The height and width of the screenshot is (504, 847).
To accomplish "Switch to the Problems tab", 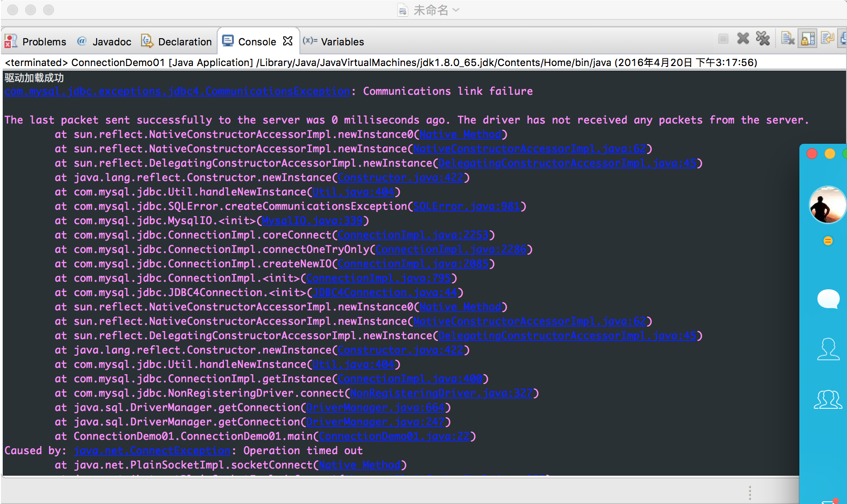I will (x=44, y=42).
